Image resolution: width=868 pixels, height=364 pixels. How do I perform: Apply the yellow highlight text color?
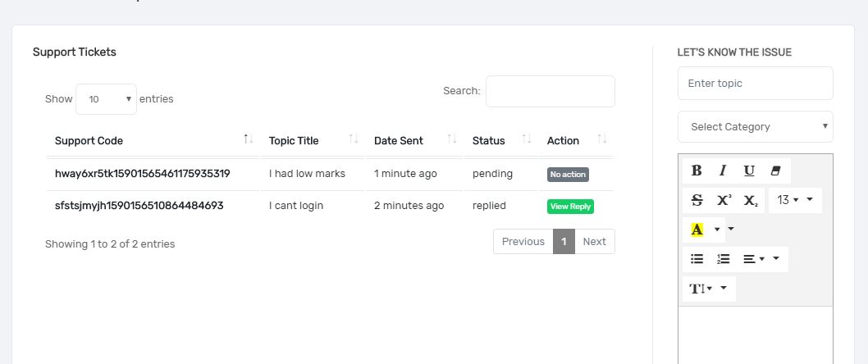697,230
